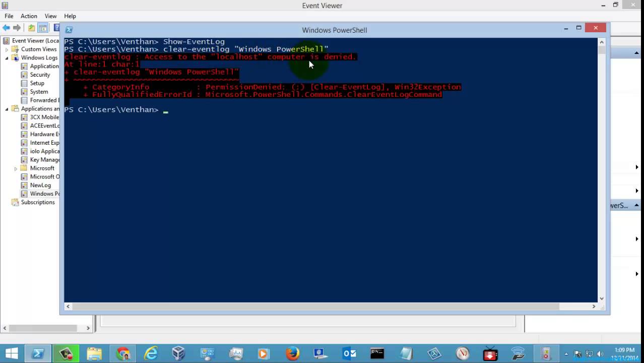644x363 pixels.
Task: Click the Help question mark toolbar icon
Action: 57,28
